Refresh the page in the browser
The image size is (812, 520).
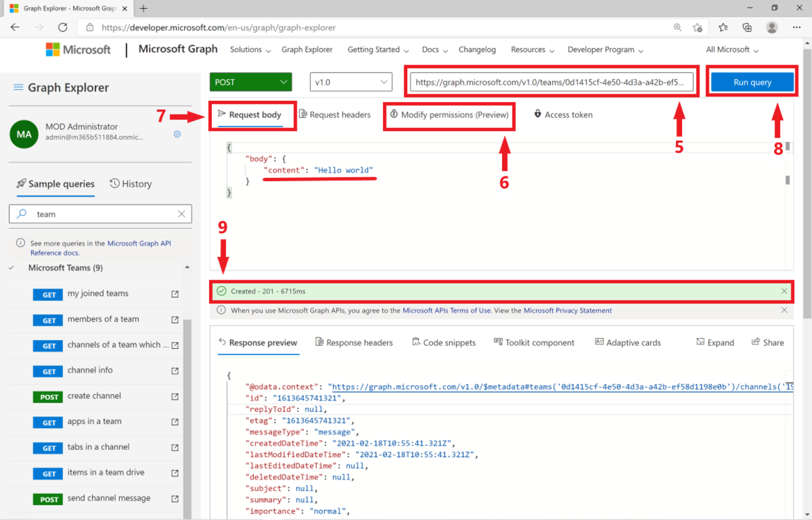(x=63, y=27)
